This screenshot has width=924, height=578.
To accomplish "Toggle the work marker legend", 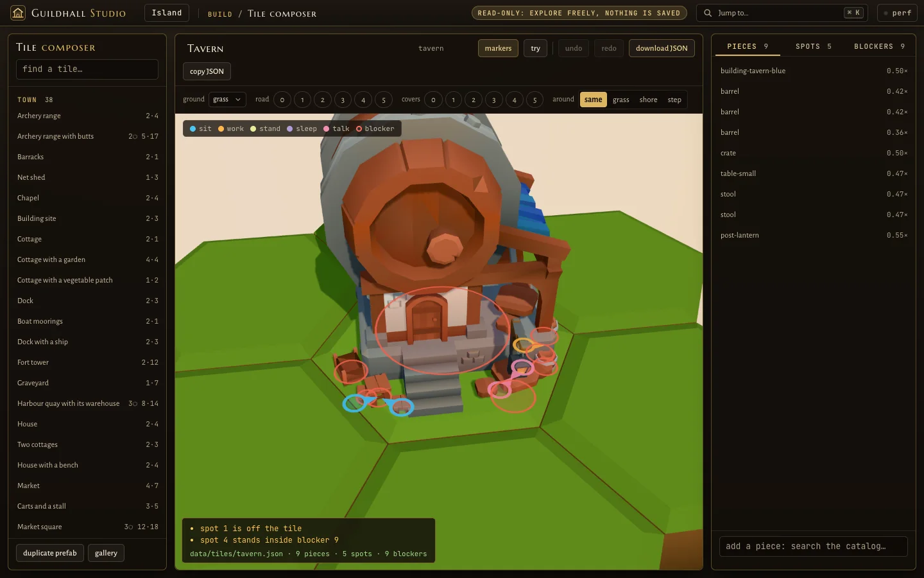I will (x=231, y=128).
